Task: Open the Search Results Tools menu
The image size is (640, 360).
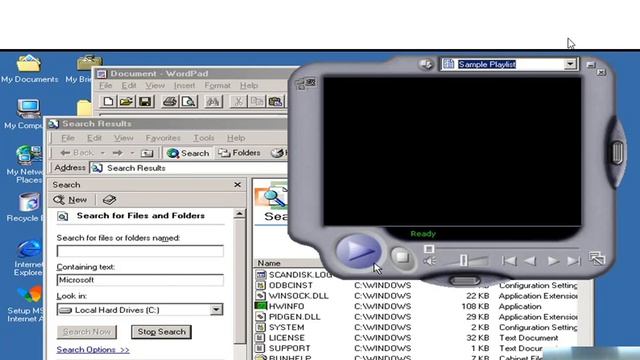Action: click(204, 138)
